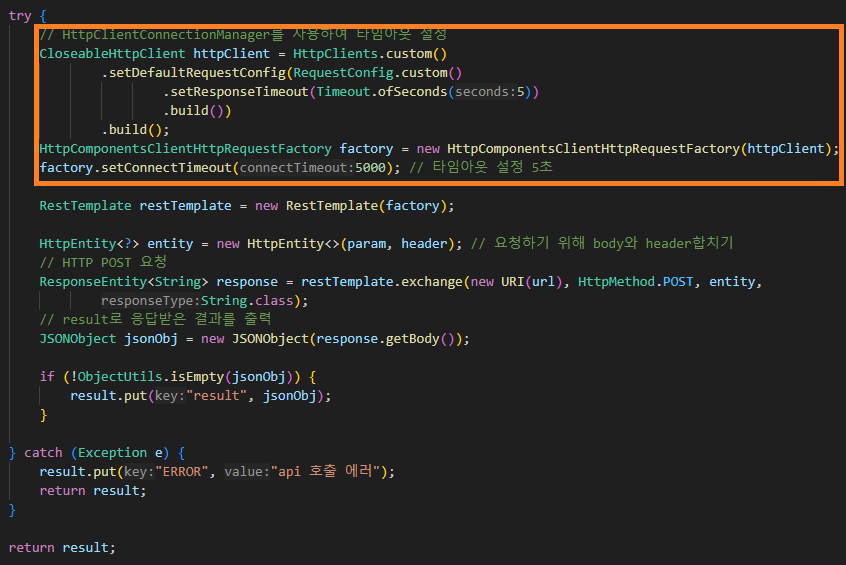Click the '// result로 응답받은 결과를 출력' comment

click(155, 319)
